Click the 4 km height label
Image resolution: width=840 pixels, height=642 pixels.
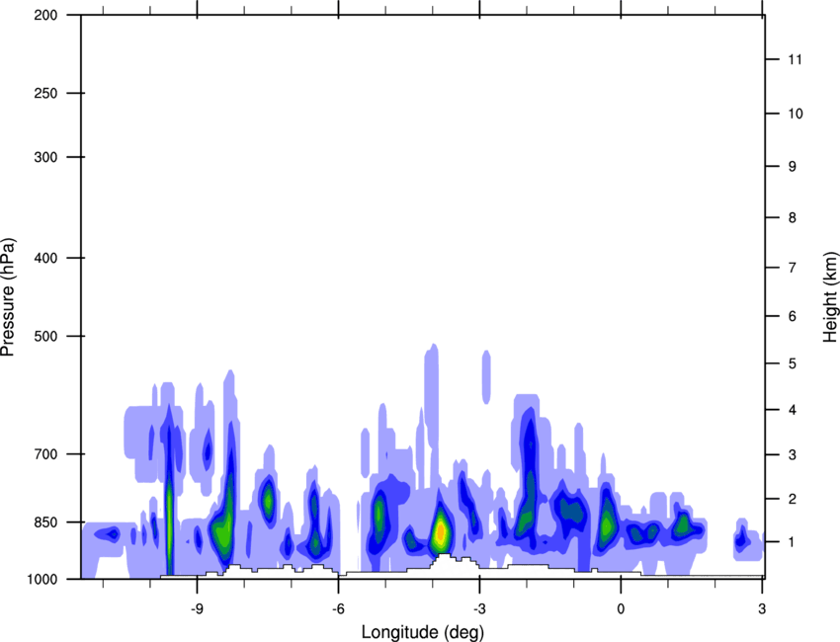coord(793,410)
